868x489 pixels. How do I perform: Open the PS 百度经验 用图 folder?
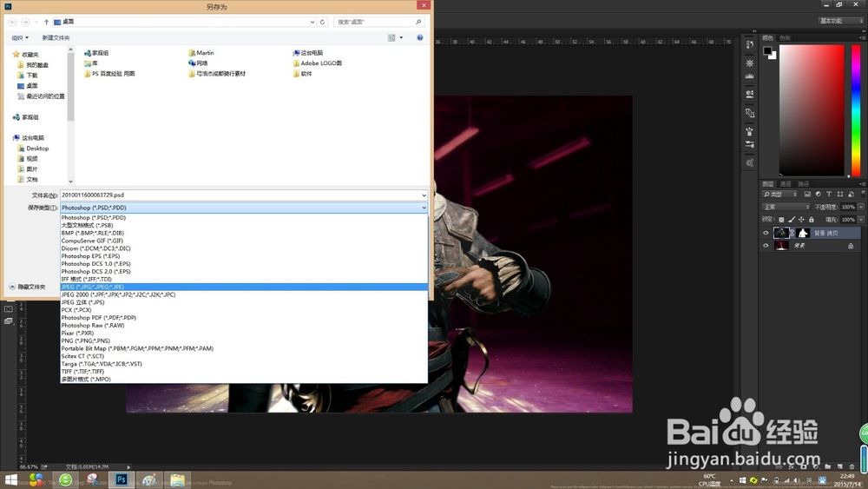(109, 74)
